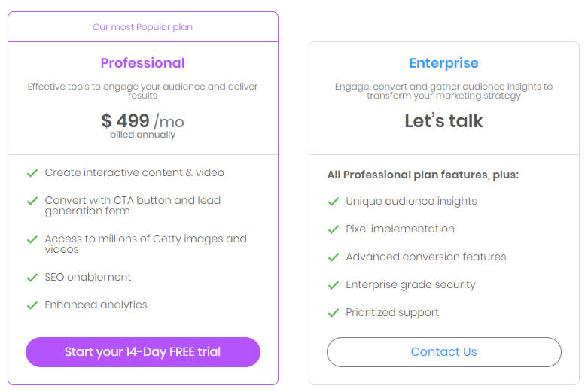Viewport: 588px width, 392px height.
Task: Click the checkmark next to SEO enablement
Action: (32, 278)
